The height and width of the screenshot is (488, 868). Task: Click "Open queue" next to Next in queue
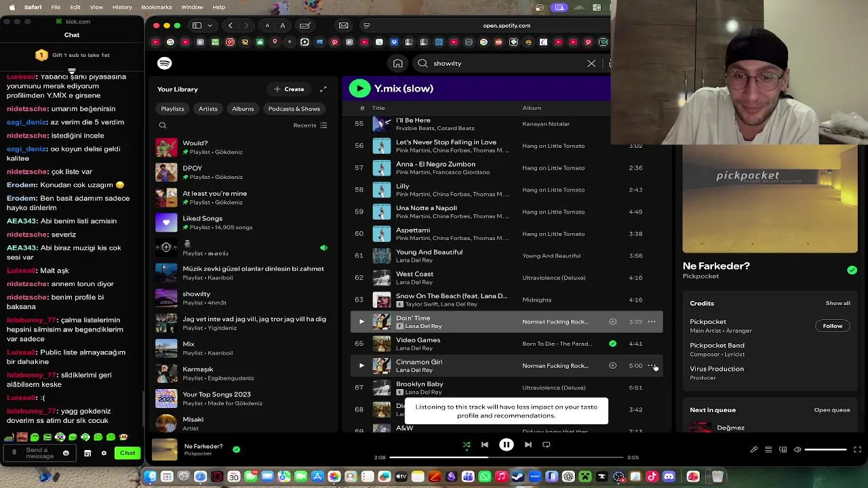tap(831, 410)
